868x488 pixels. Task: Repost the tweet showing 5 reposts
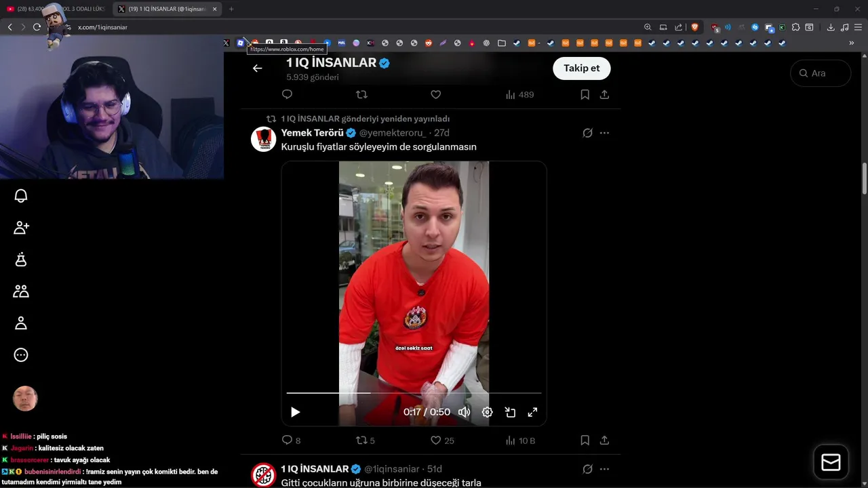click(366, 441)
